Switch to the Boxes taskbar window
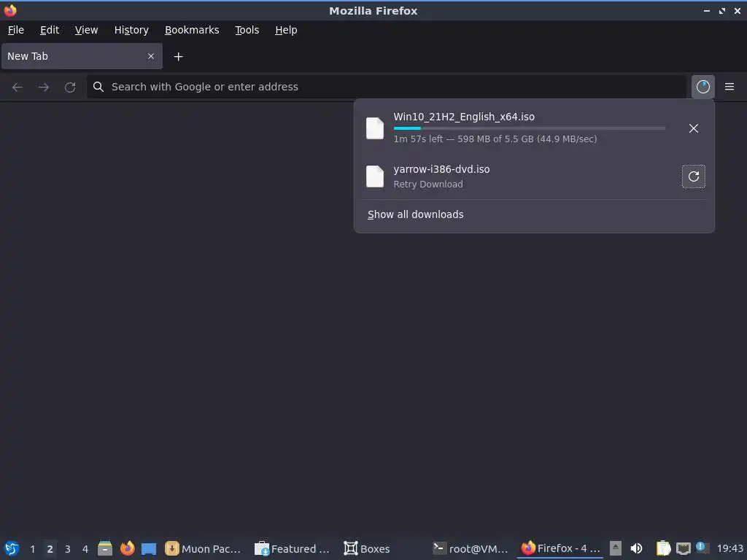The height and width of the screenshot is (560, 747). [367, 548]
